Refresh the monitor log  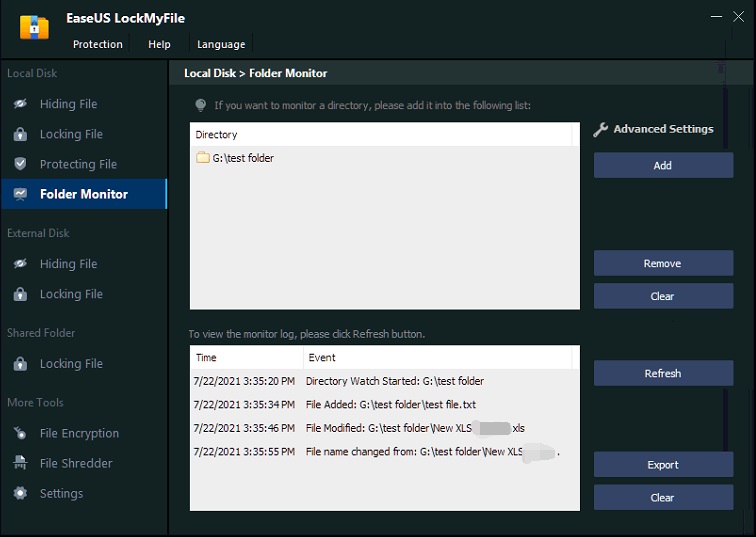(x=663, y=373)
